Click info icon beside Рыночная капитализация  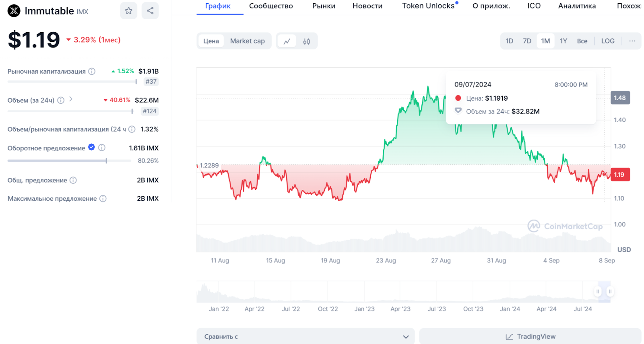click(92, 71)
